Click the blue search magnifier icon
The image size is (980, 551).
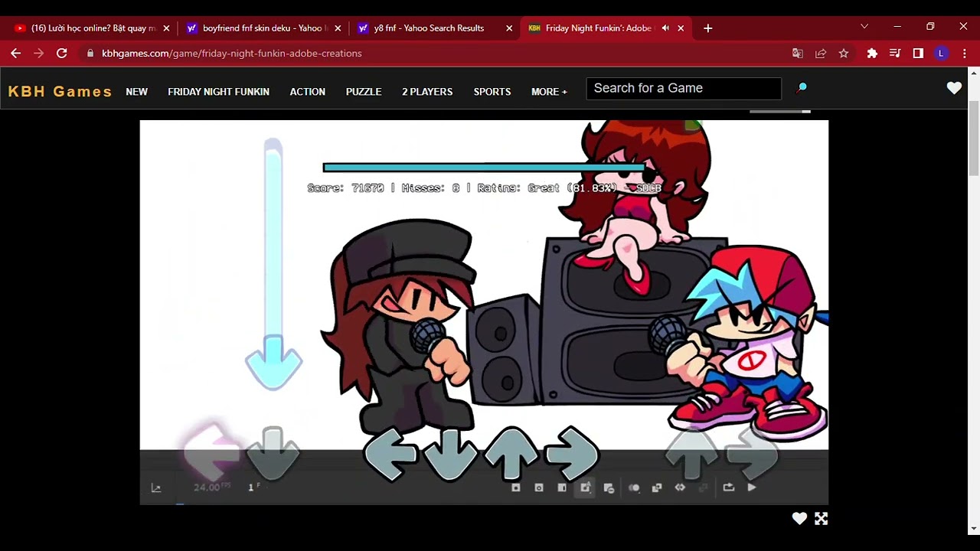click(x=802, y=88)
